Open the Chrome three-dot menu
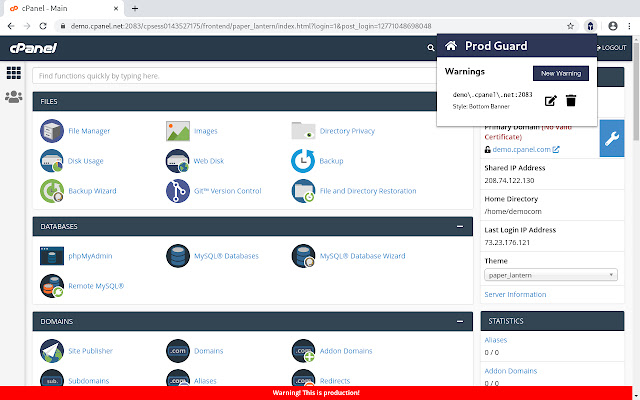The width and height of the screenshot is (640, 400). tap(629, 26)
